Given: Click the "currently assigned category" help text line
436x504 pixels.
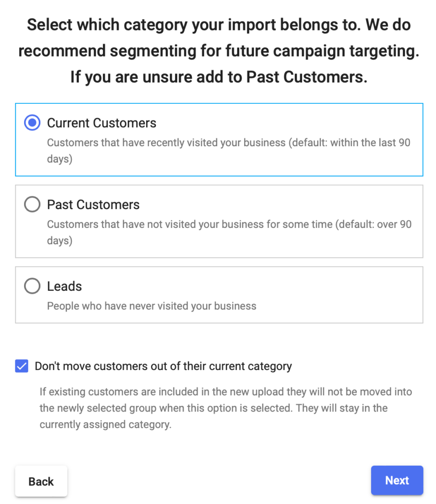Looking at the screenshot, I should tap(105, 424).
